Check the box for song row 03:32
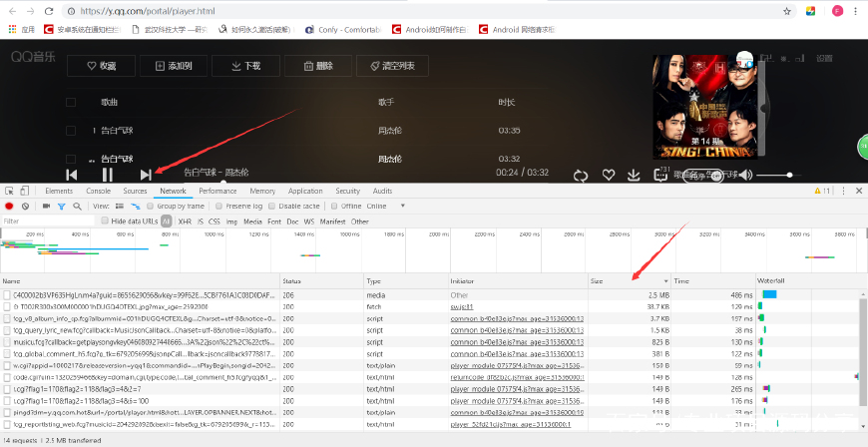This screenshot has height=447, width=868. (x=71, y=159)
